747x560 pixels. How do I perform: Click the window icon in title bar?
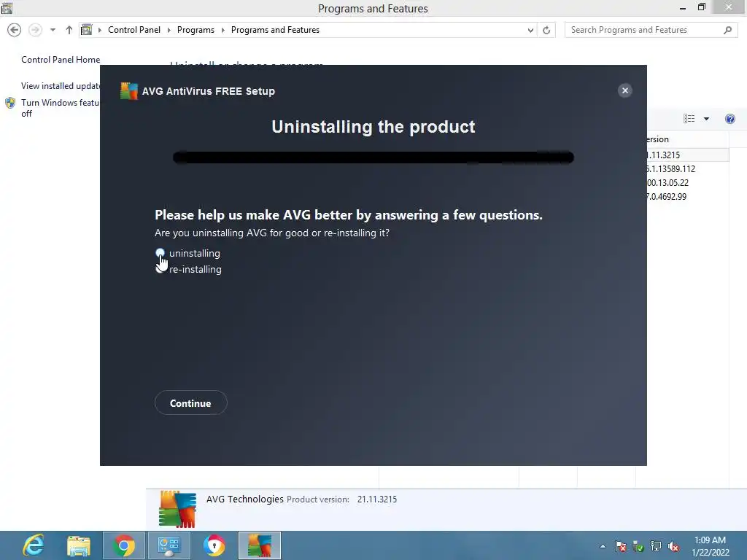pos(7,7)
